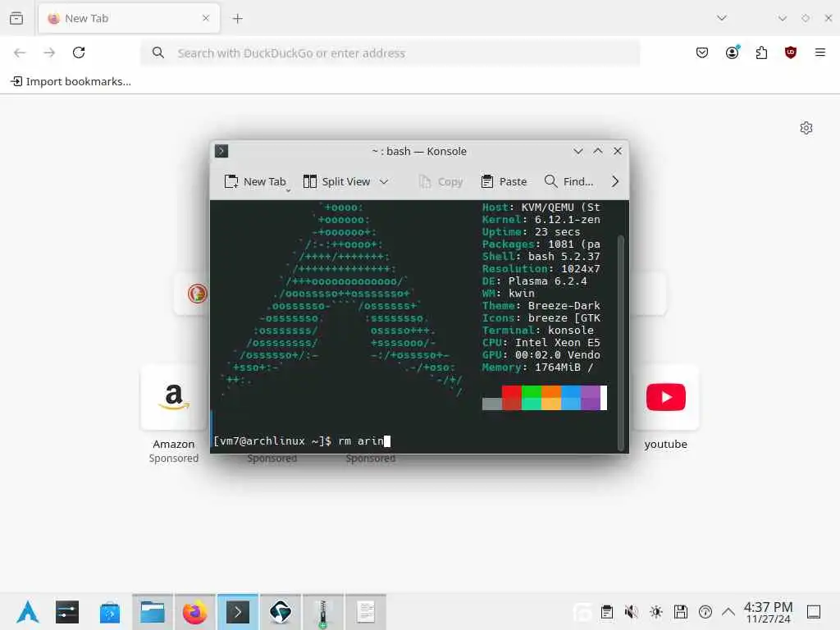This screenshot has width=840, height=630.
Task: Open the Arch application launcher
Action: pyautogui.click(x=28, y=612)
